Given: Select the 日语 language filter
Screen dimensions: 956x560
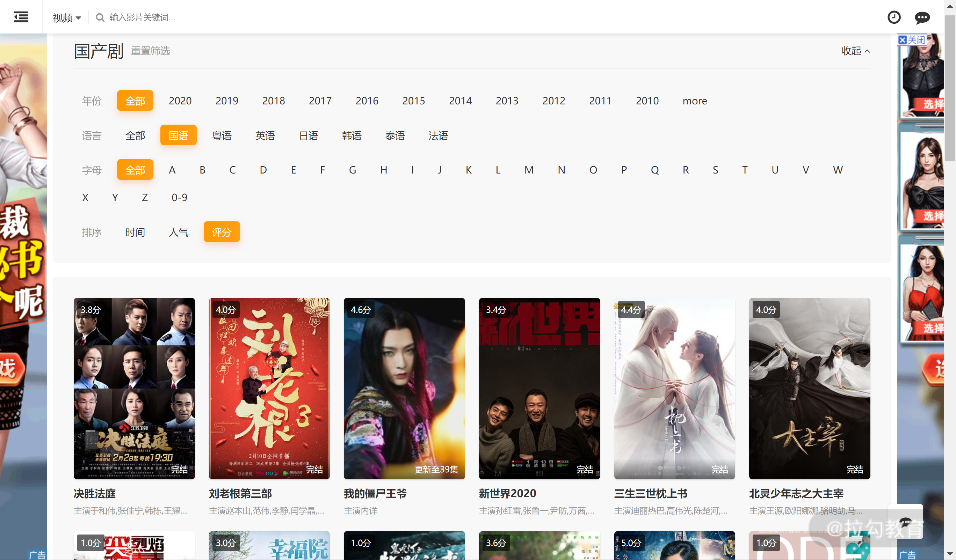Looking at the screenshot, I should (309, 135).
